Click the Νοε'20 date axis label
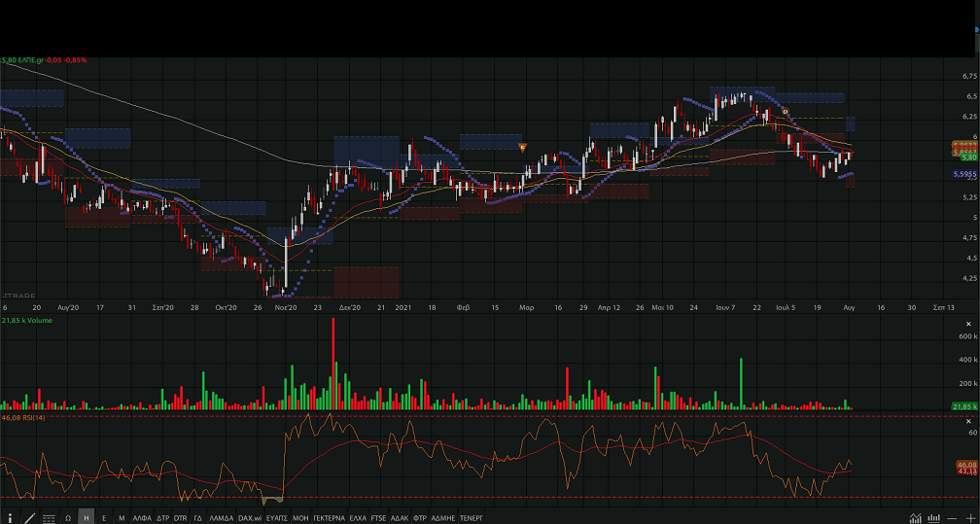 pos(286,307)
